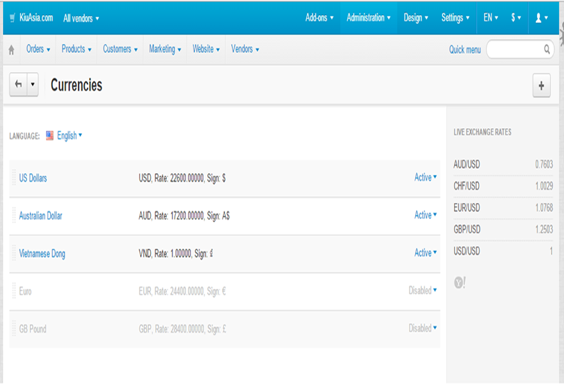564x392 pixels.
Task: Click the LIVE EXCHANGE RATES heading
Action: tap(482, 132)
